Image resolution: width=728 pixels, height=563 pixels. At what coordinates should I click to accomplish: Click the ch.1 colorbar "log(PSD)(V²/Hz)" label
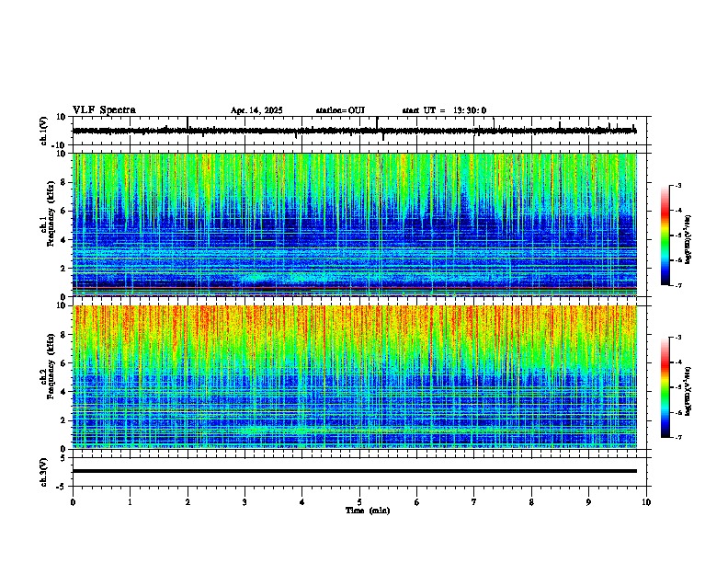tap(688, 239)
